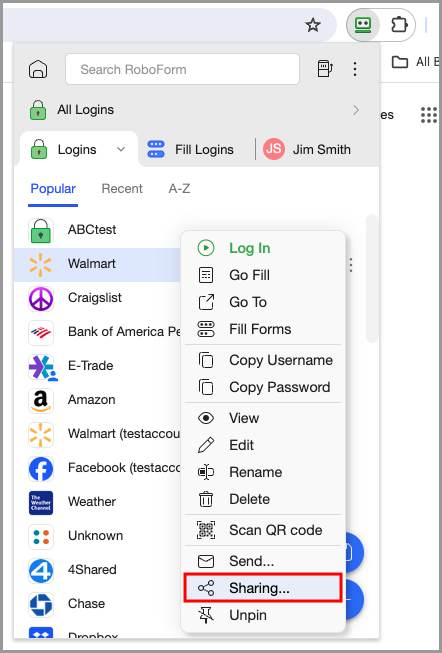Open the Logins dropdown arrow

pos(121,149)
